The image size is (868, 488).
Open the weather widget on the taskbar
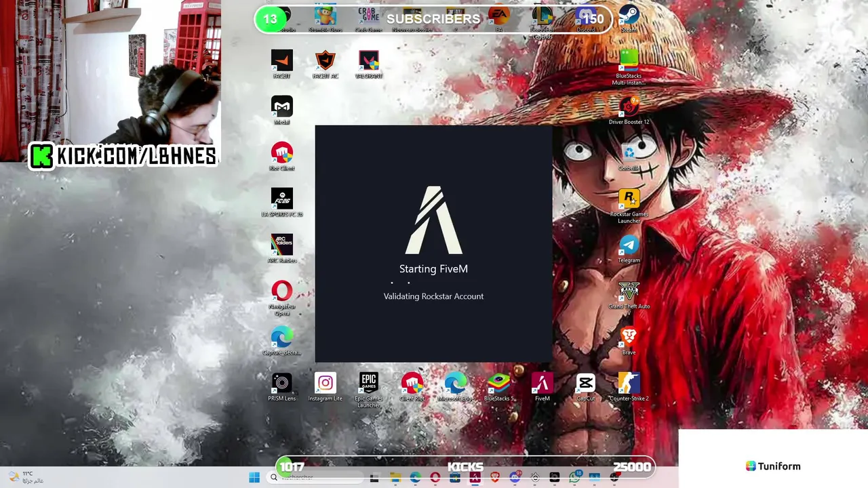(26, 477)
